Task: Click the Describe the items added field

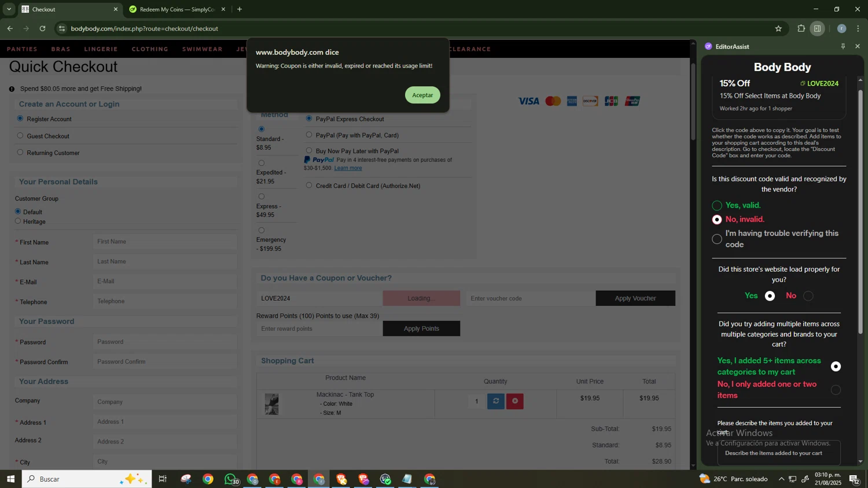Action: click(779, 453)
